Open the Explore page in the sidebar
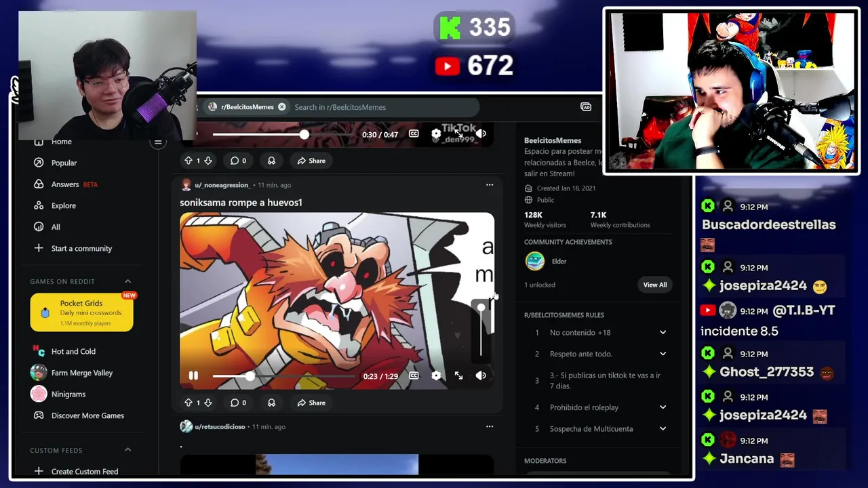The width and height of the screenshot is (868, 488). (64, 205)
